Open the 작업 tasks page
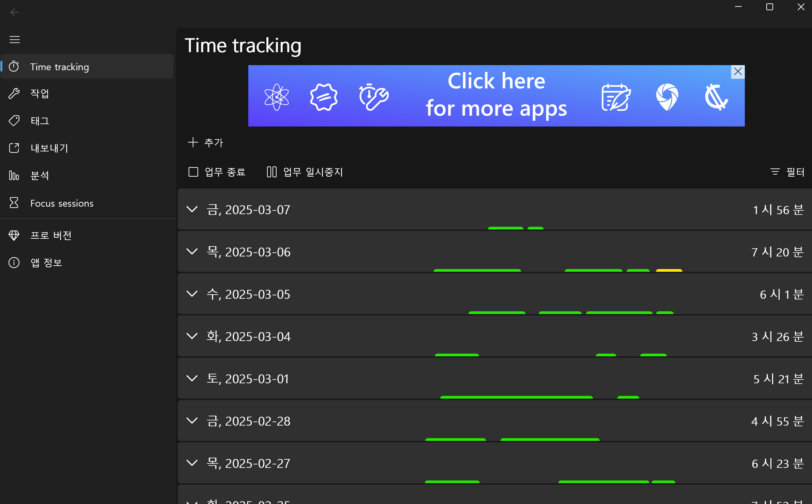Viewport: 812px width, 504px height. point(40,93)
